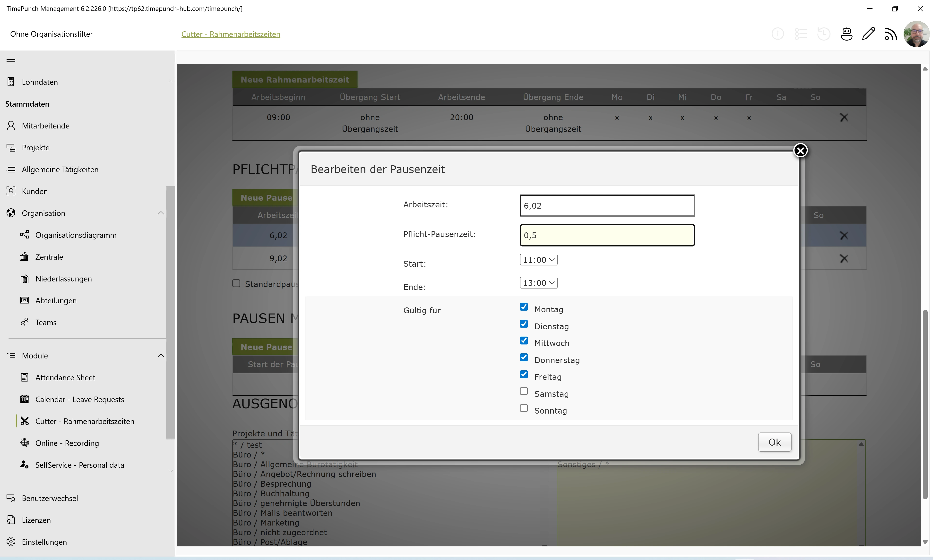Toggle the hamburger menu icon
Viewport: 933px width, 560px height.
point(11,61)
